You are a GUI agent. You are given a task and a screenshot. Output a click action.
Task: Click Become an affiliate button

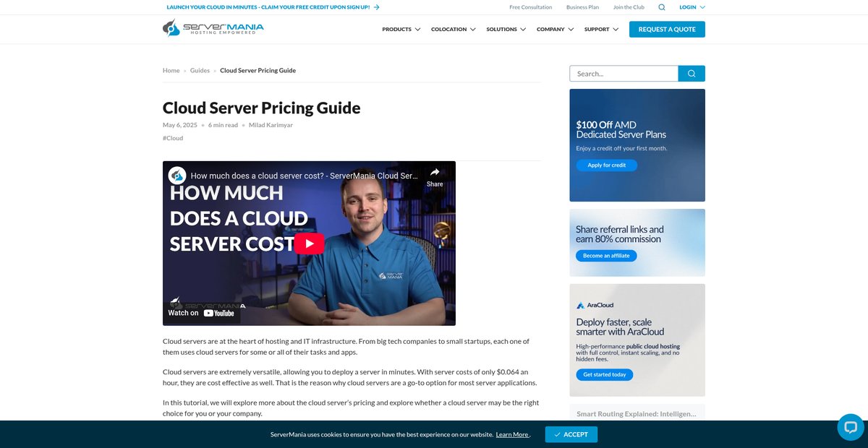[x=606, y=256]
